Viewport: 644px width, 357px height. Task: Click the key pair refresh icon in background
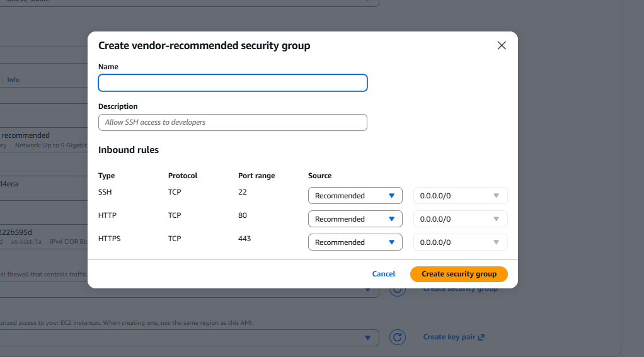(398, 337)
